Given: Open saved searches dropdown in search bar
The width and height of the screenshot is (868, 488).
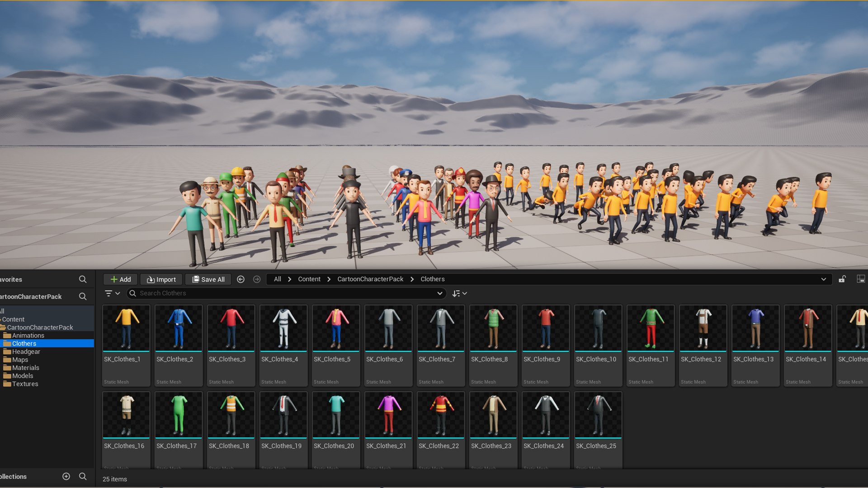Looking at the screenshot, I should pos(439,293).
